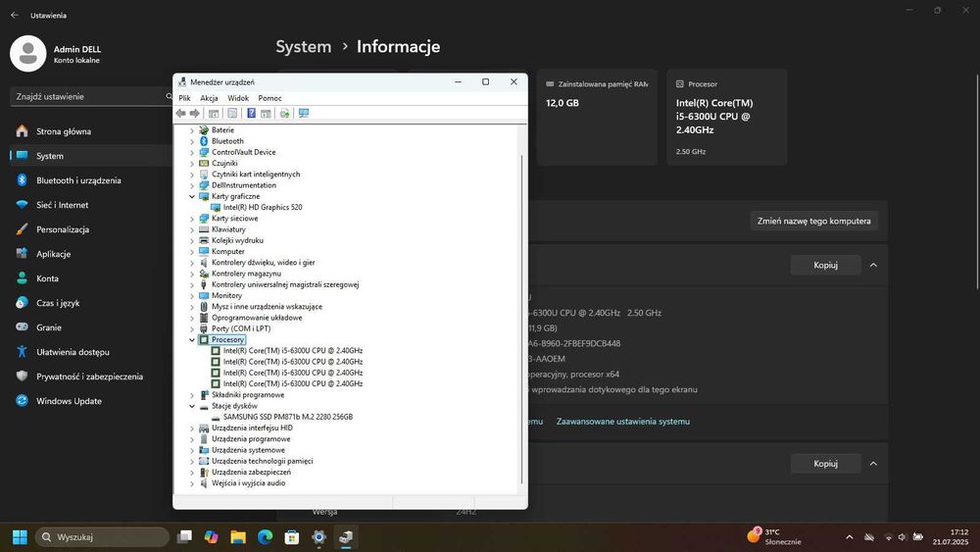Click the lower Kopiuj button in Settings
This screenshot has height=552, width=980.
click(825, 464)
